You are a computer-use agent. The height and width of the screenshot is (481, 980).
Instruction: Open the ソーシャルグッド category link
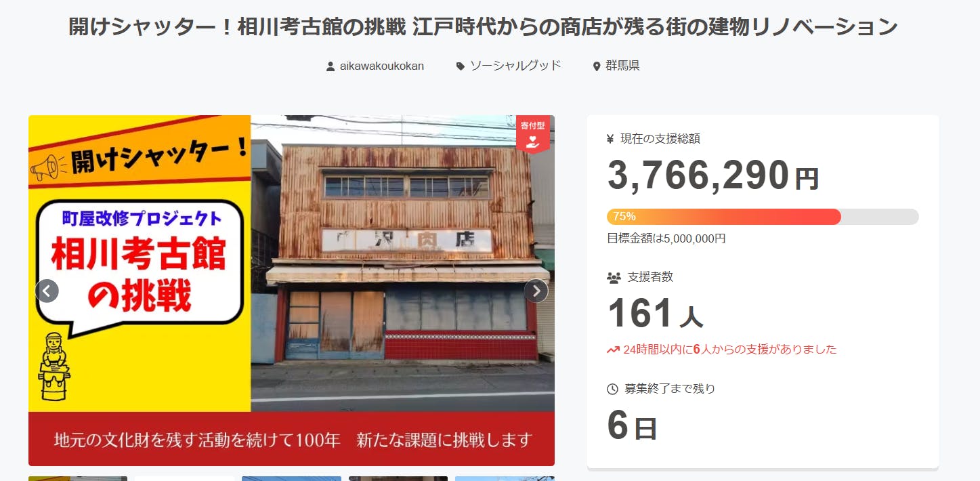coord(515,66)
